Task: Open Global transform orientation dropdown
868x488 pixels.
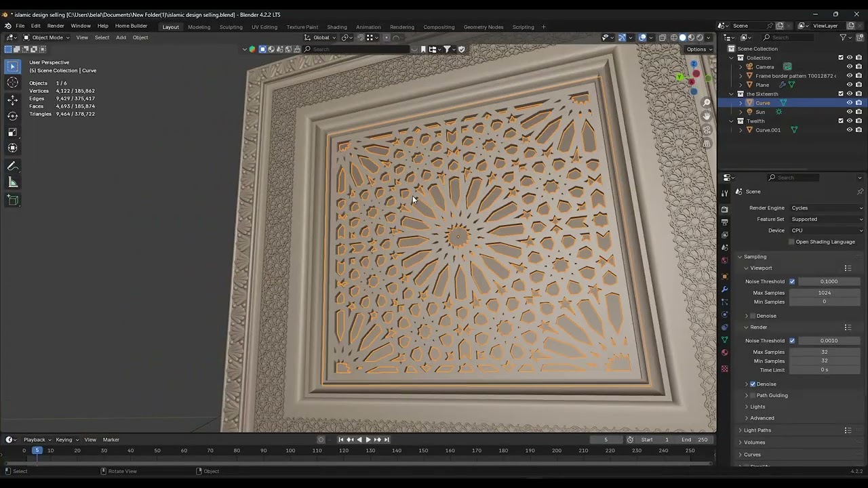Action: click(320, 37)
